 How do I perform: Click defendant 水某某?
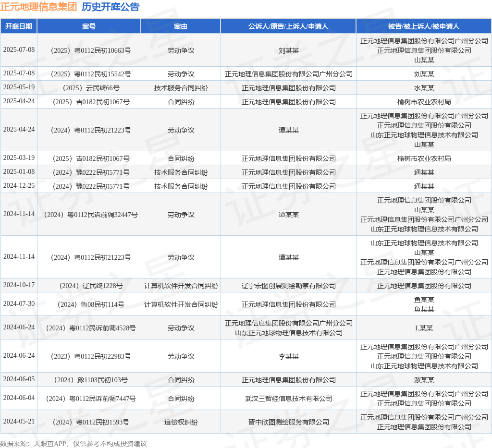pos(424,88)
